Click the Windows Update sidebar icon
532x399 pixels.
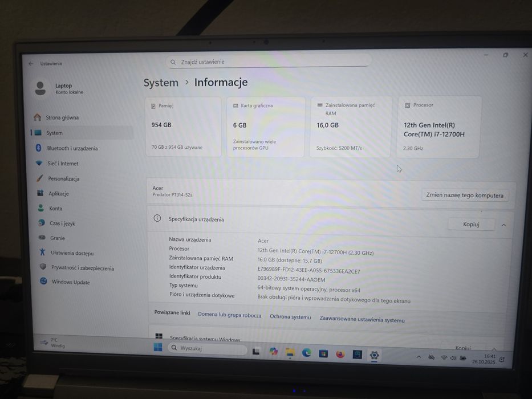point(43,281)
